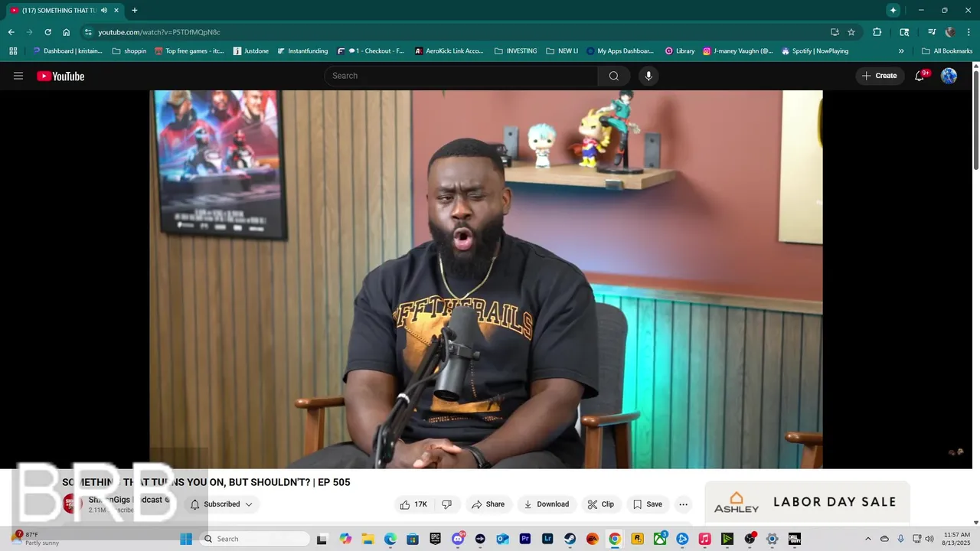Open the J-maney Vaughn Instagram bookmark
980x551 pixels.
(x=738, y=51)
